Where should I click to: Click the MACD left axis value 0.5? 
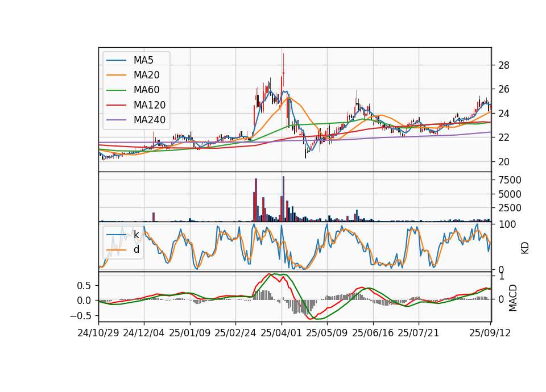84,286
